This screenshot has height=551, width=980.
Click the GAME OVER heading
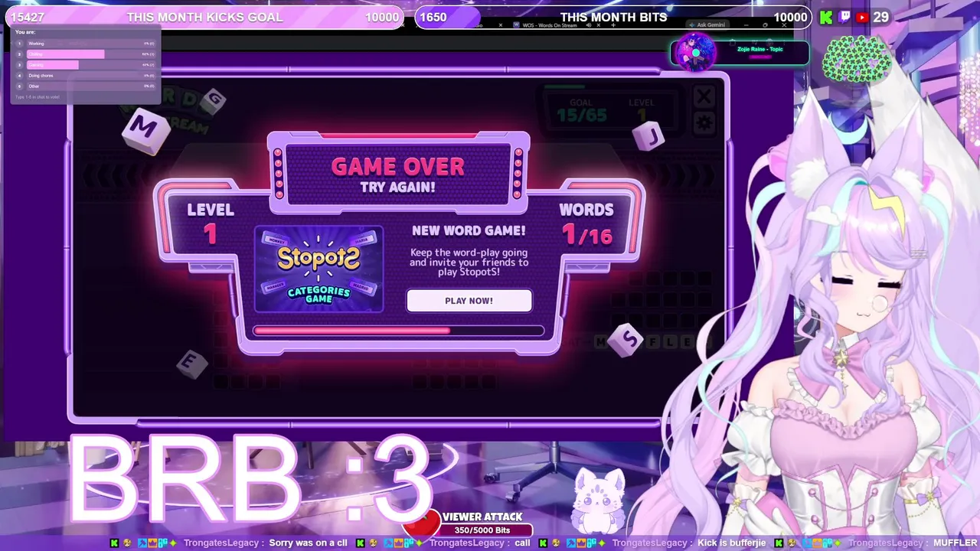click(397, 166)
